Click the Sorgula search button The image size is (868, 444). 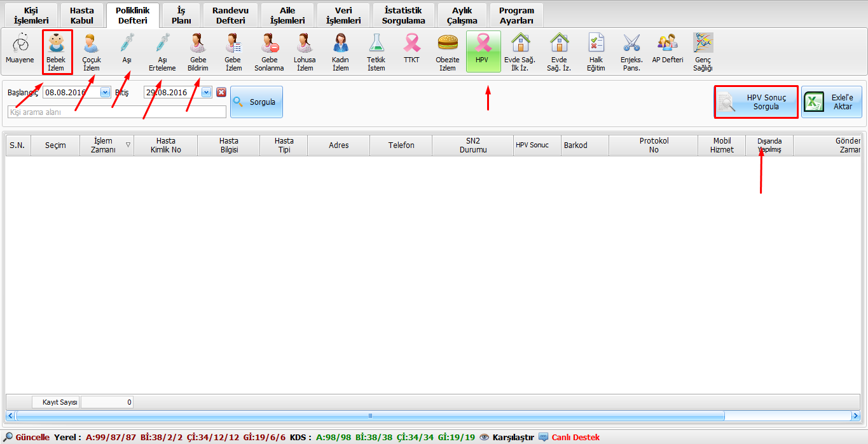tap(256, 102)
